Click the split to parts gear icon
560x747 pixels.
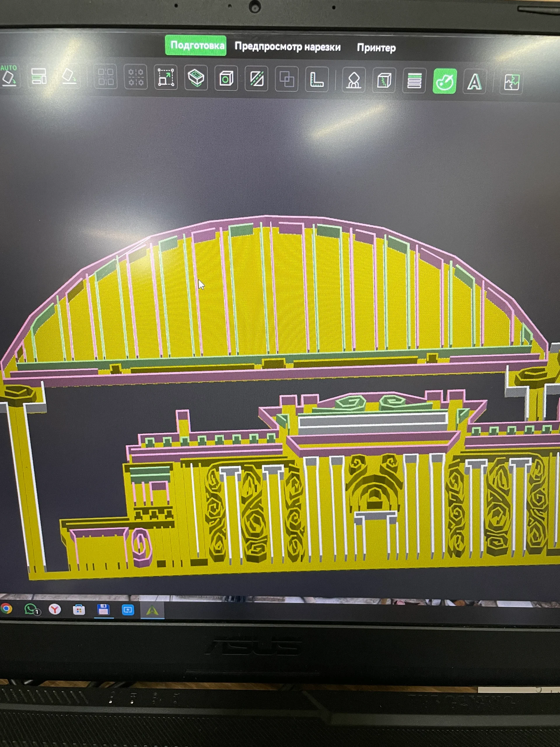tap(135, 77)
